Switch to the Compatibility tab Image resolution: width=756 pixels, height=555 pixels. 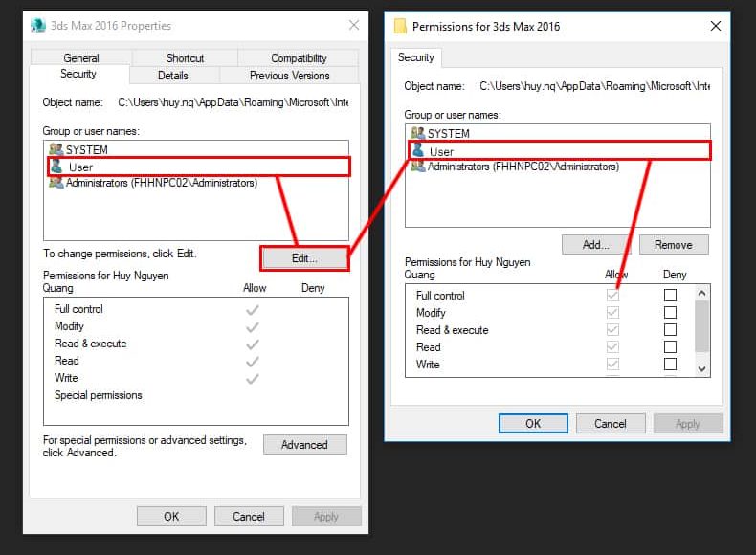(x=299, y=58)
